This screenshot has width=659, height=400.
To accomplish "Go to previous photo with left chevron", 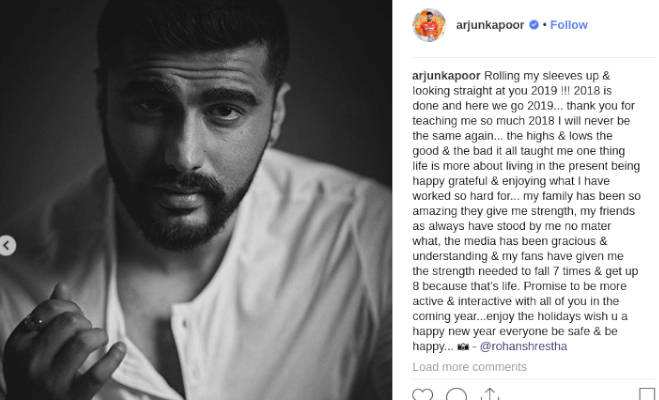I will pos(7,245).
